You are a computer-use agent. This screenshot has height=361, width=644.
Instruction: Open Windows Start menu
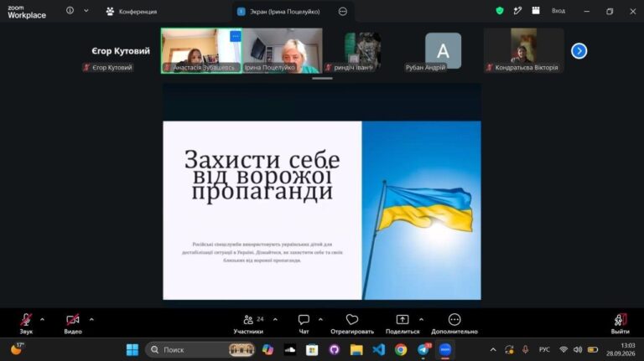132,350
